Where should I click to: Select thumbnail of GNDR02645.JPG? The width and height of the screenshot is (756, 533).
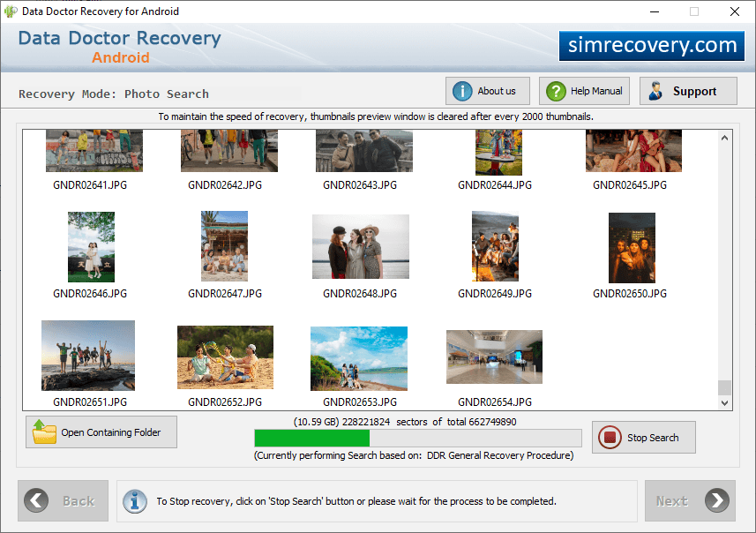tap(633, 151)
